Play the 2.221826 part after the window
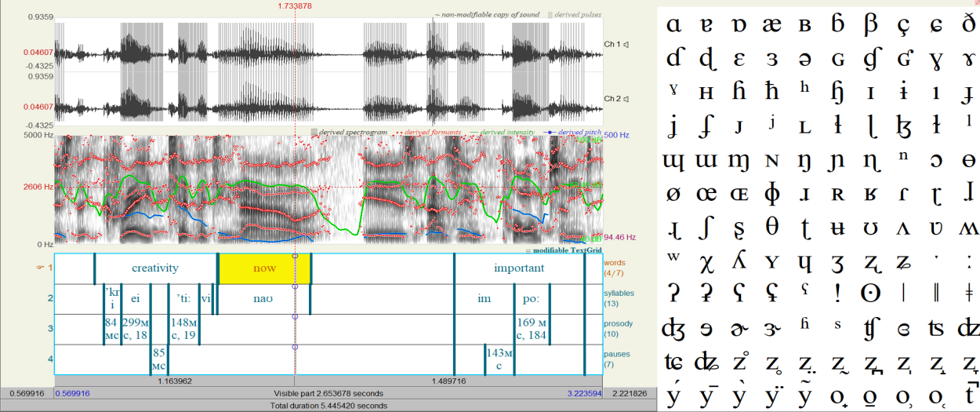This screenshot has height=412, width=980. coord(630,393)
